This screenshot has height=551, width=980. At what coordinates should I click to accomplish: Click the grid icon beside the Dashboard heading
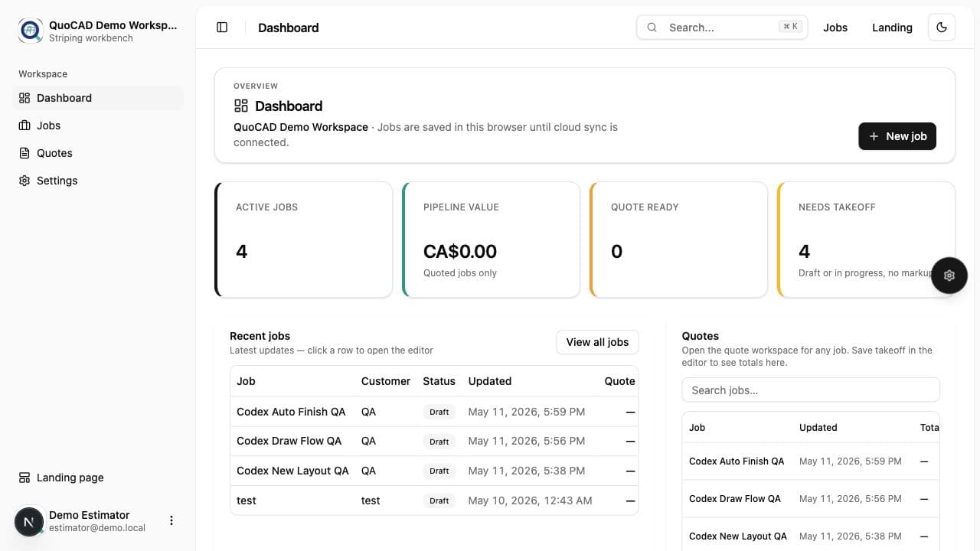click(x=241, y=106)
